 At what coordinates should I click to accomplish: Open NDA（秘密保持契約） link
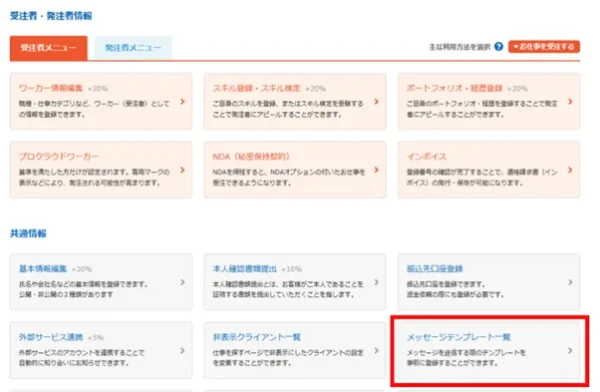[251, 156]
